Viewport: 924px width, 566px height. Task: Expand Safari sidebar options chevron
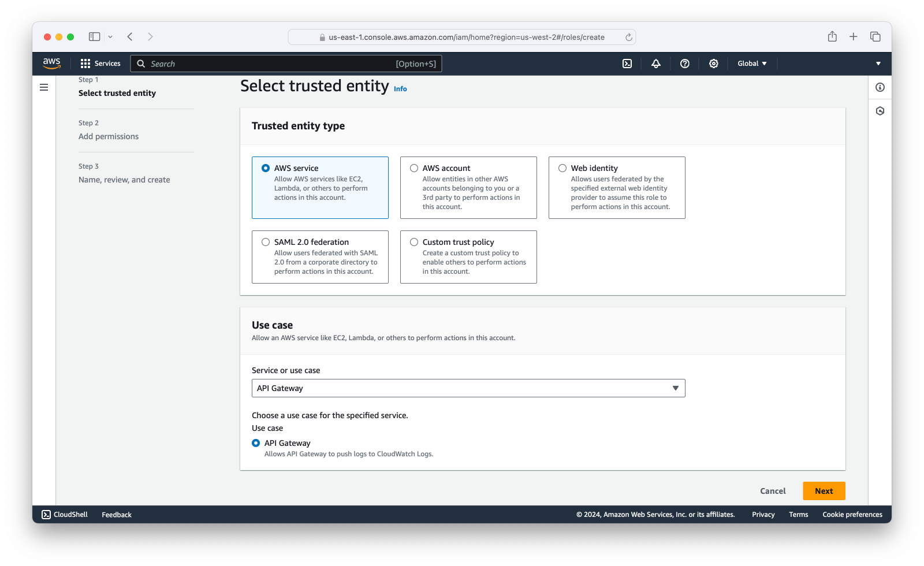(110, 37)
